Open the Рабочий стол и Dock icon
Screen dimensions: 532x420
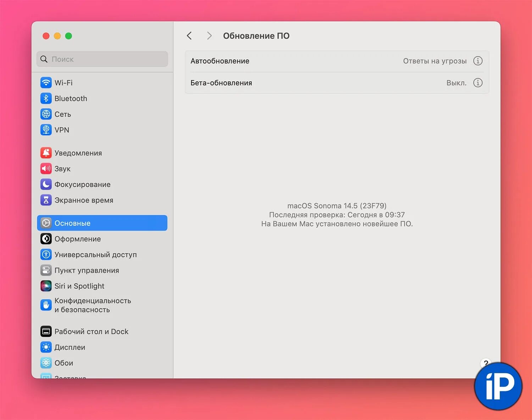pos(46,331)
